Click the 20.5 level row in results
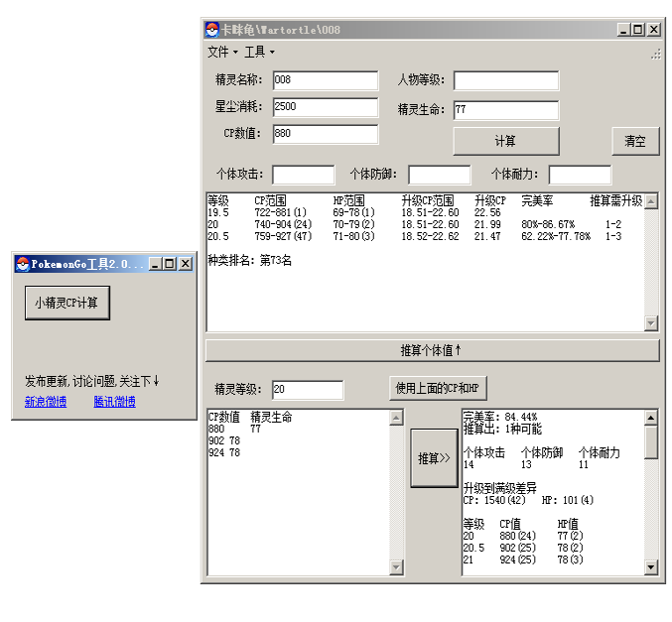Image resolution: width=672 pixels, height=622 pixels. 523,548
